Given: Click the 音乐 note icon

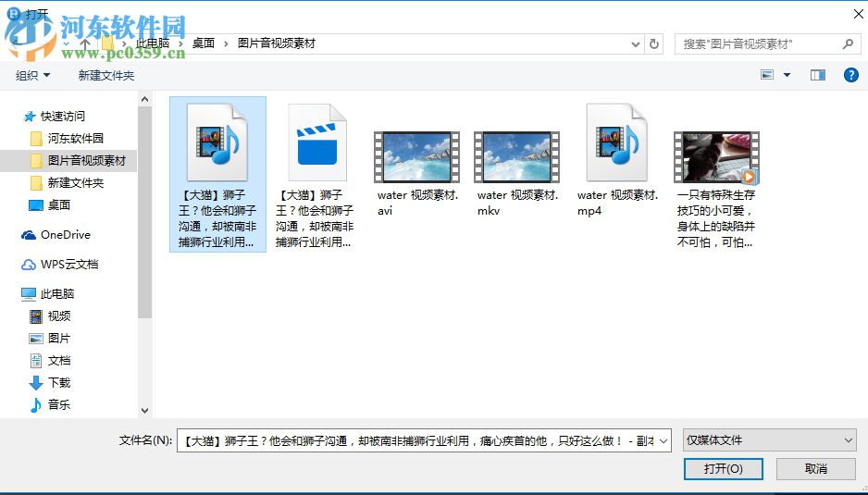Looking at the screenshot, I should tap(36, 404).
